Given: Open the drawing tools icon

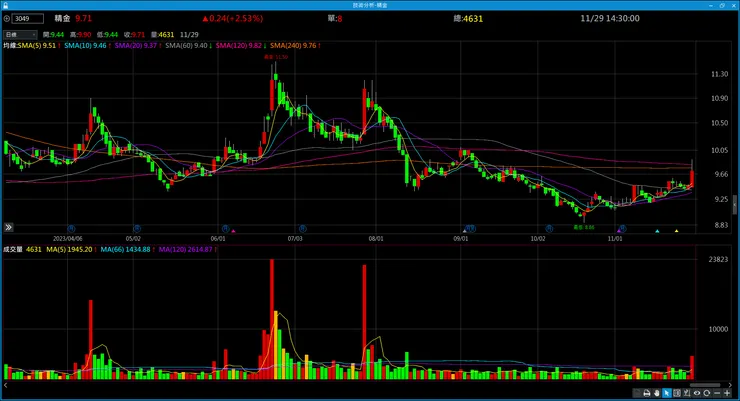Looking at the screenshot, I should click(x=687, y=393).
